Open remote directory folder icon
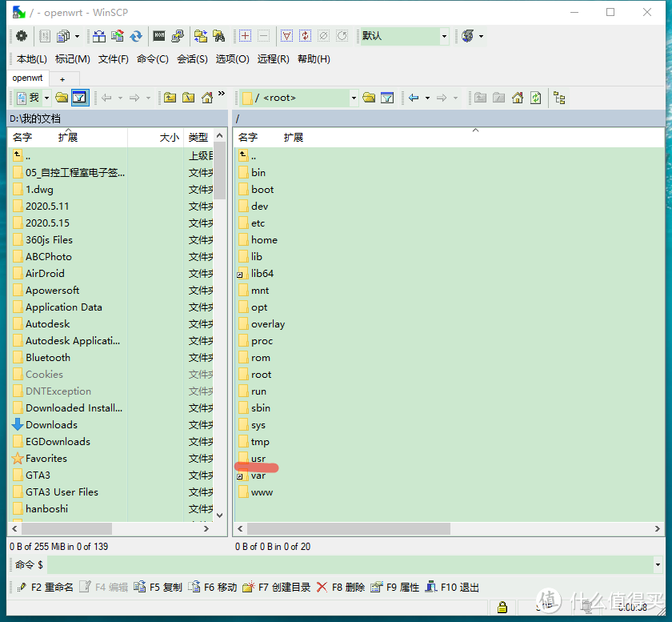 (x=369, y=98)
